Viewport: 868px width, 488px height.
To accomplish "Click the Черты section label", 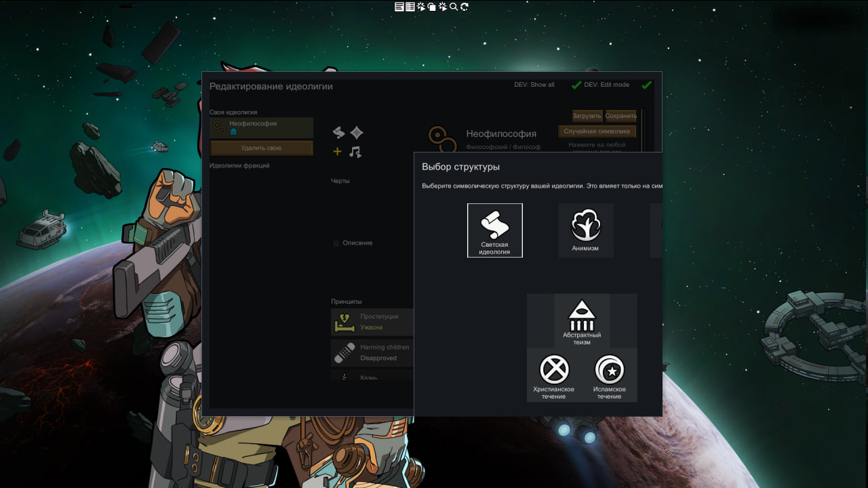I will click(340, 181).
